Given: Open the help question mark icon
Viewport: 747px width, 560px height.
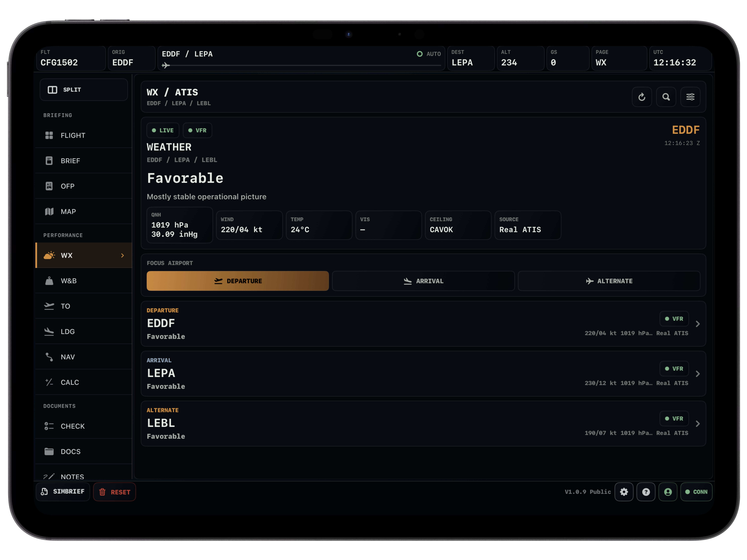Looking at the screenshot, I should 646,492.
